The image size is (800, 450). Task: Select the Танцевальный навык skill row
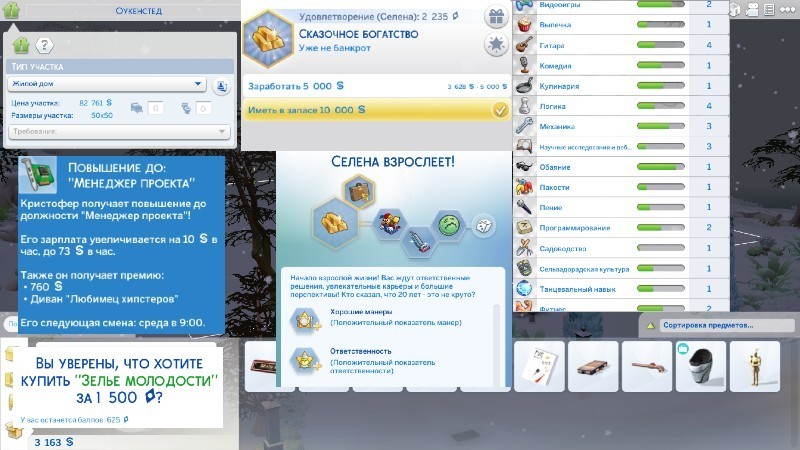coord(621,289)
